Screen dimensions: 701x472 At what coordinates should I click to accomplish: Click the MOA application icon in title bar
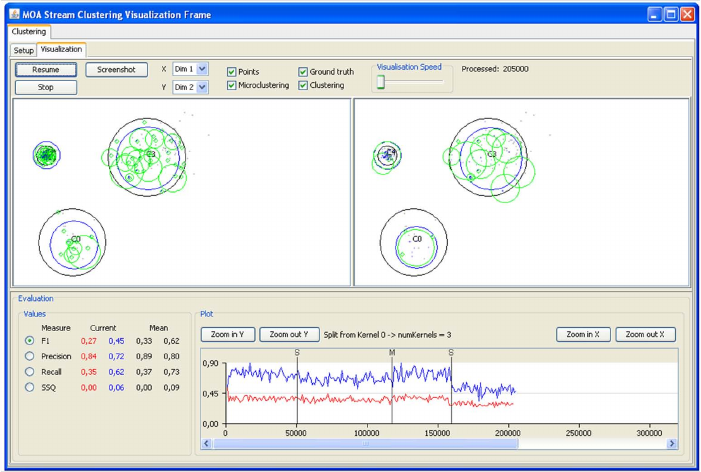15,14
